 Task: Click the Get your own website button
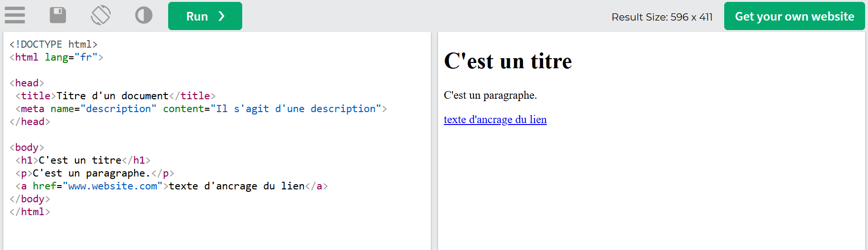(794, 16)
